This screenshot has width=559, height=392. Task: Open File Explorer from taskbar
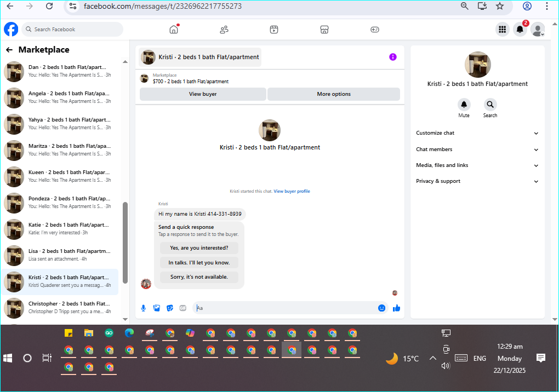point(89,333)
